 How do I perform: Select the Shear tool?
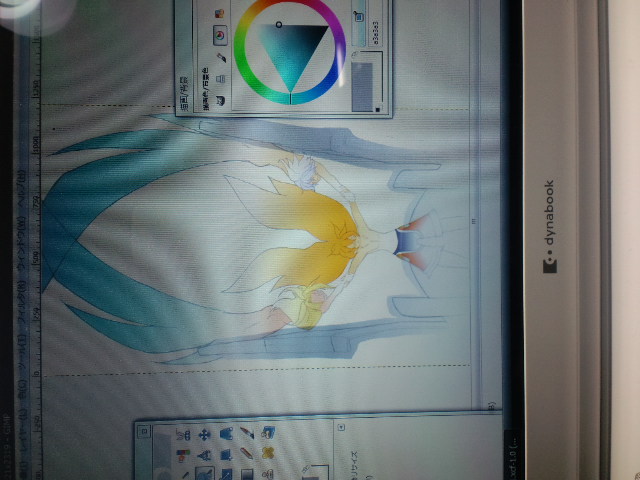tap(226, 455)
